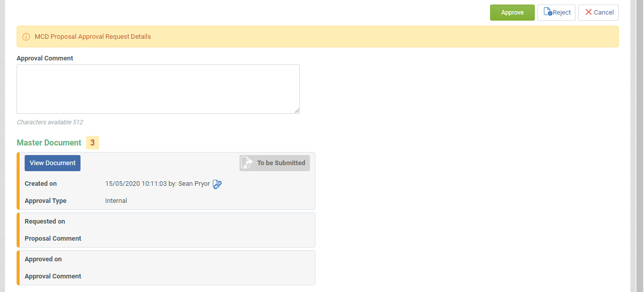The height and width of the screenshot is (292, 644).
Task: Click the MCD Proposal Approval Request Details text
Action: [x=93, y=37]
